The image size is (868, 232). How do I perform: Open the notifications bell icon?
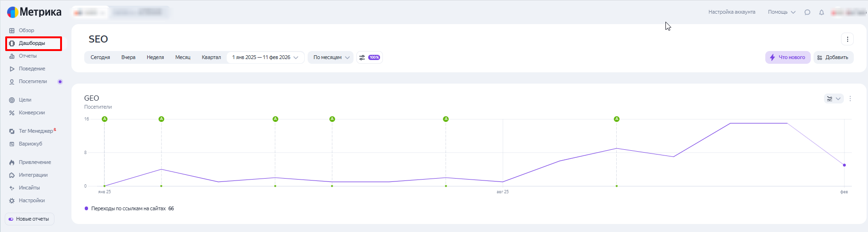click(822, 12)
